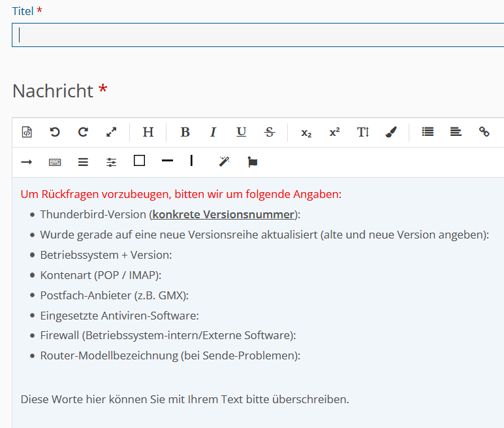Toggle italic formatting

(x=213, y=132)
